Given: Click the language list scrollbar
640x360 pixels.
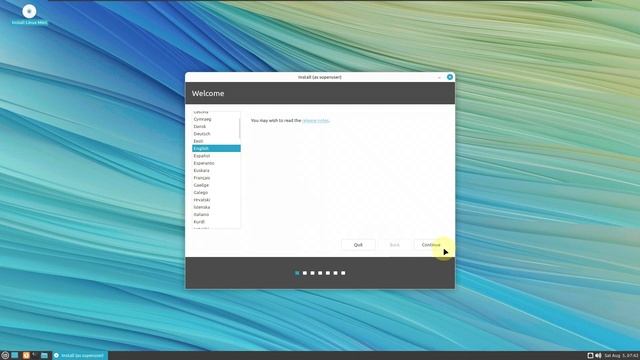Looking at the screenshot, I should pos(240,129).
